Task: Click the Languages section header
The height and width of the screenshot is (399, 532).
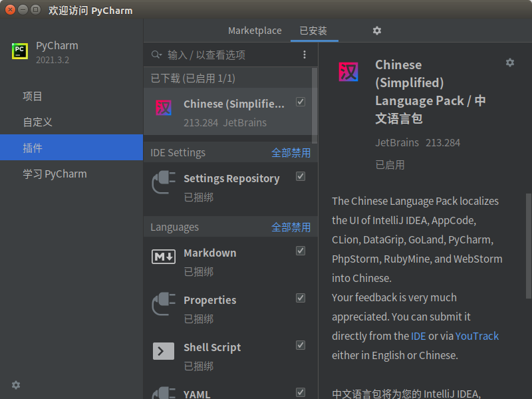Action: 174,227
